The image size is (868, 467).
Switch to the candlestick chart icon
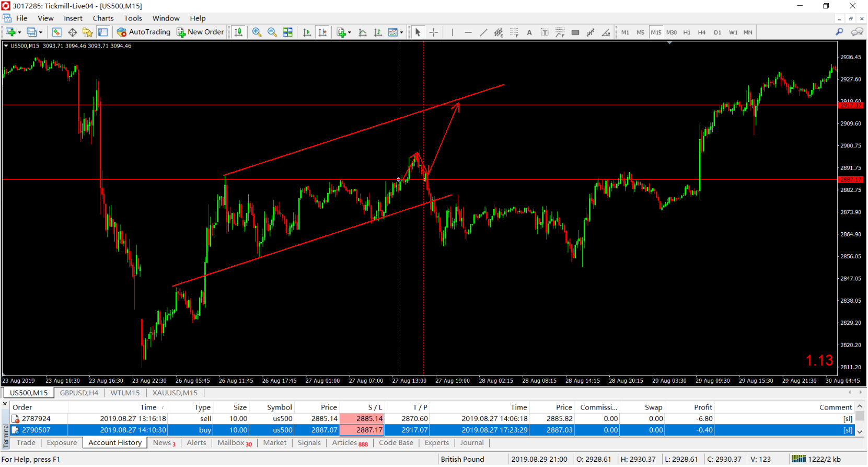(x=239, y=32)
